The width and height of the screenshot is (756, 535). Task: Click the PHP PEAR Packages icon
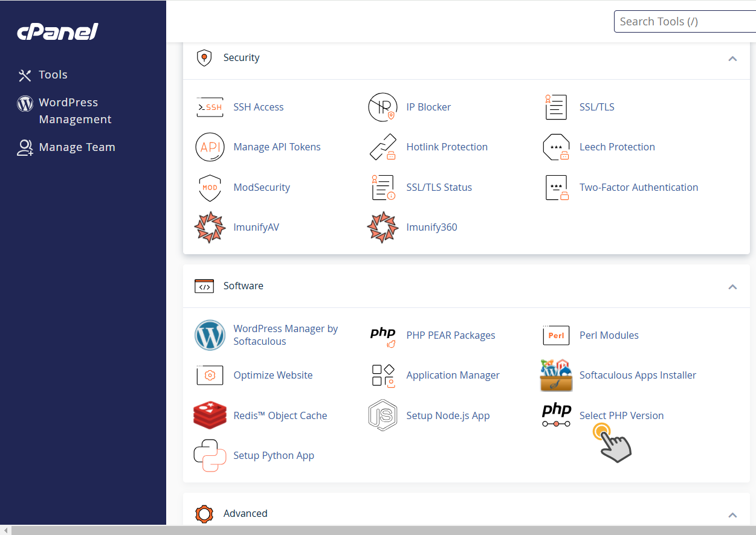pos(383,338)
